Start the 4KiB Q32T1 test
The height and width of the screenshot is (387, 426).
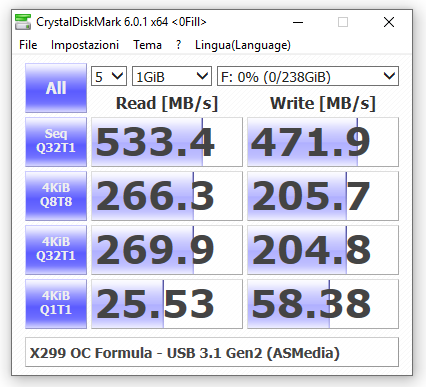coord(56,250)
